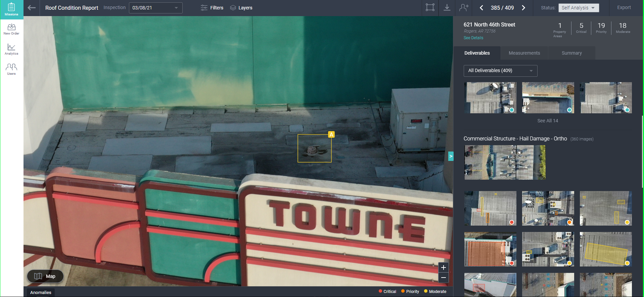Open the Analytics section
Image resolution: width=644 pixels, height=297 pixels.
pyautogui.click(x=11, y=49)
